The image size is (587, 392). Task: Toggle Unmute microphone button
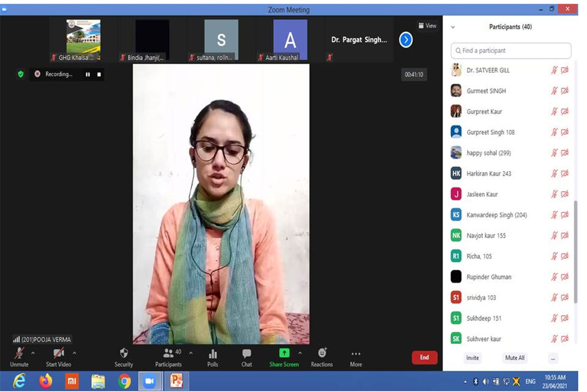pyautogui.click(x=19, y=353)
